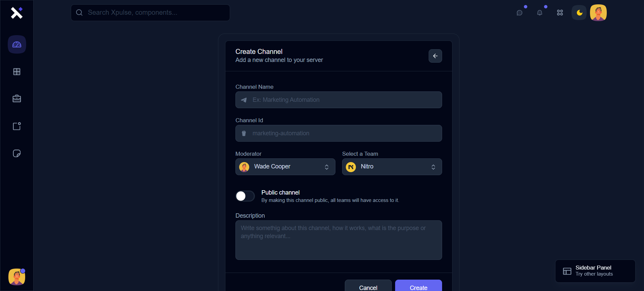
Task: Click the Description text area
Action: [339, 240]
